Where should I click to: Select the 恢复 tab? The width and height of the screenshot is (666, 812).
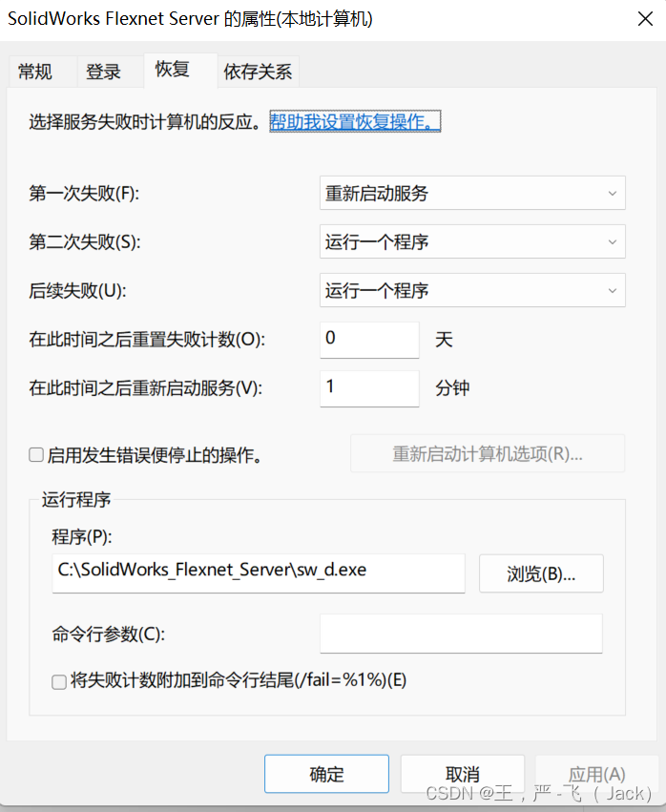click(x=173, y=69)
